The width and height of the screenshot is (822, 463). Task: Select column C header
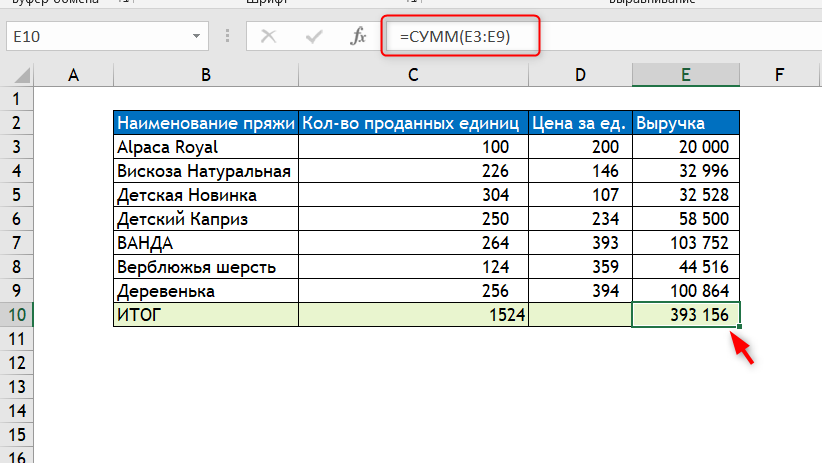click(x=413, y=75)
